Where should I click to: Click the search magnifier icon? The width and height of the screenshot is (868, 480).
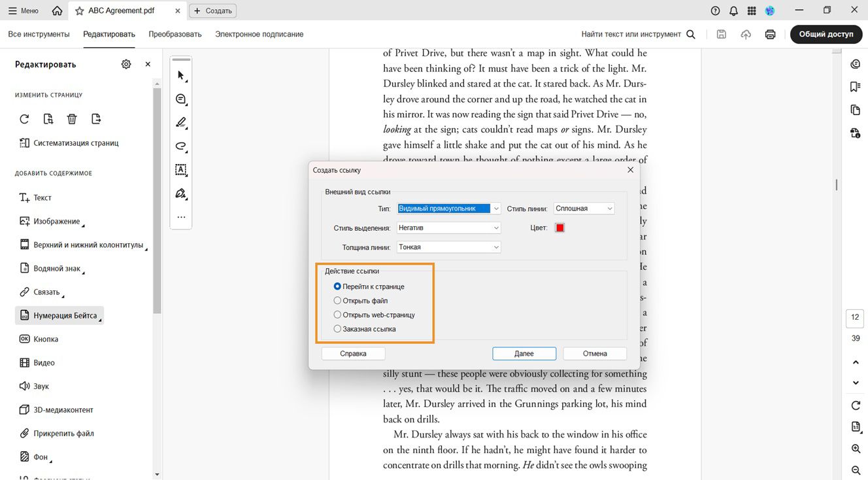[x=691, y=34]
